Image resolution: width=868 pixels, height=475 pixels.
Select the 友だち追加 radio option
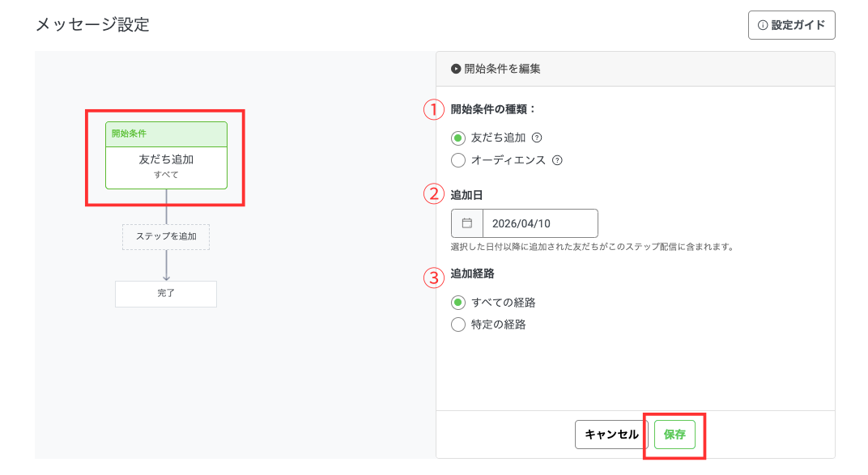pyautogui.click(x=458, y=138)
